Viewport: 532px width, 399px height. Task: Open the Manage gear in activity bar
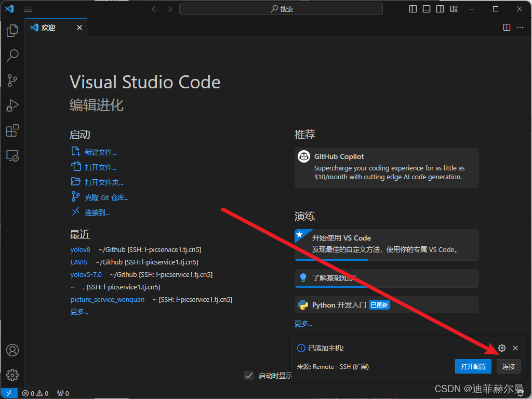tap(12, 375)
